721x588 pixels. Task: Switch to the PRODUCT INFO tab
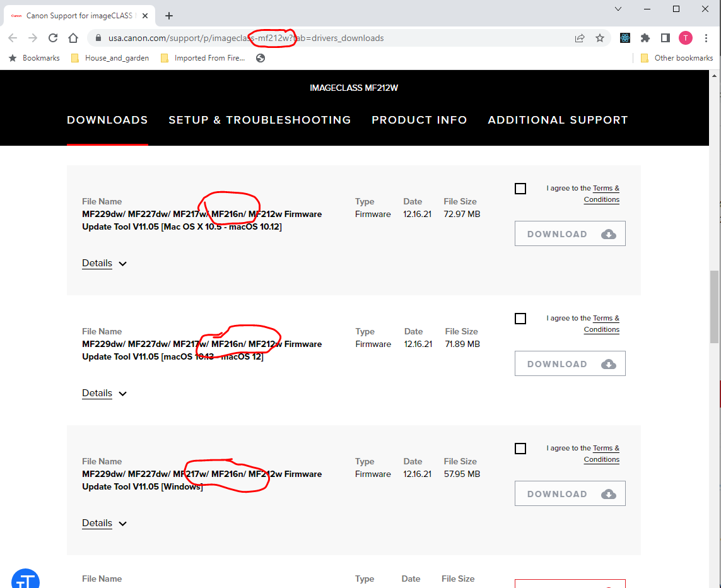tap(419, 120)
